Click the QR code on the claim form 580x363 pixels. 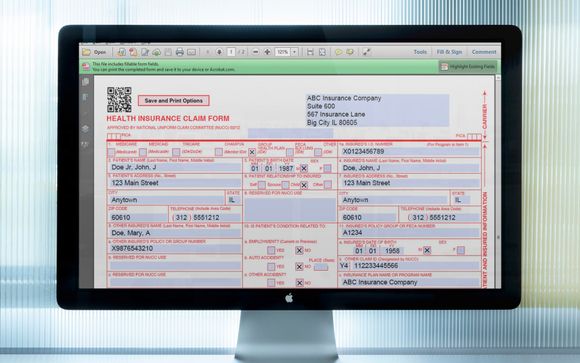[119, 100]
